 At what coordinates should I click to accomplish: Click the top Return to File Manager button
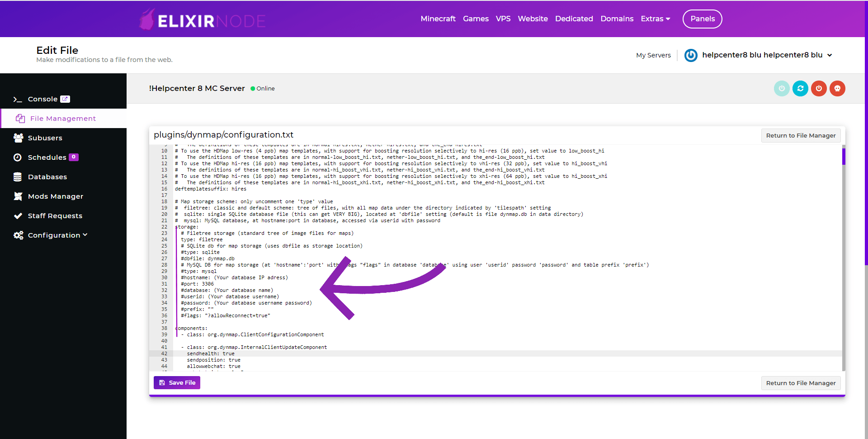[x=800, y=136]
